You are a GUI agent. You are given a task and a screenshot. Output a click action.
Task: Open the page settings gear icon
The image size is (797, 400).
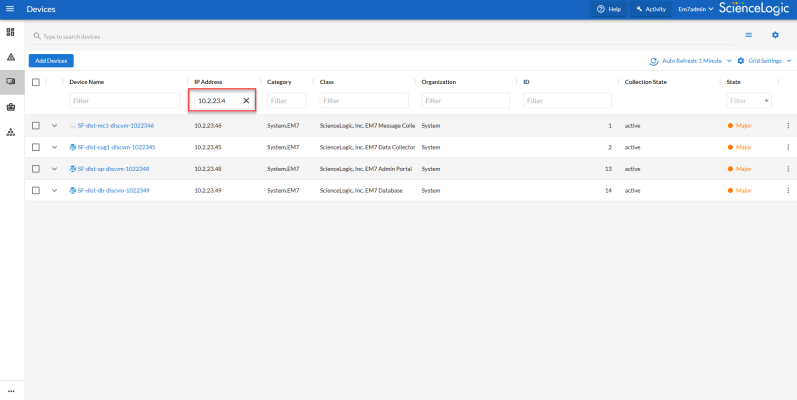775,35
